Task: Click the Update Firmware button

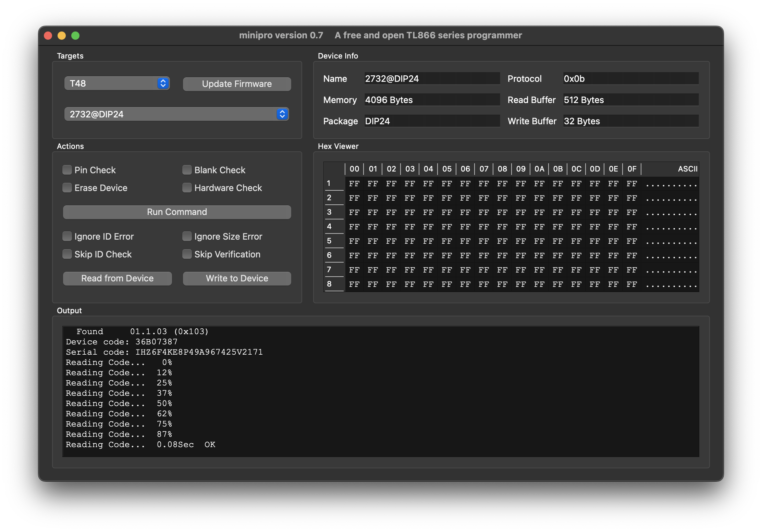Action: click(x=237, y=84)
